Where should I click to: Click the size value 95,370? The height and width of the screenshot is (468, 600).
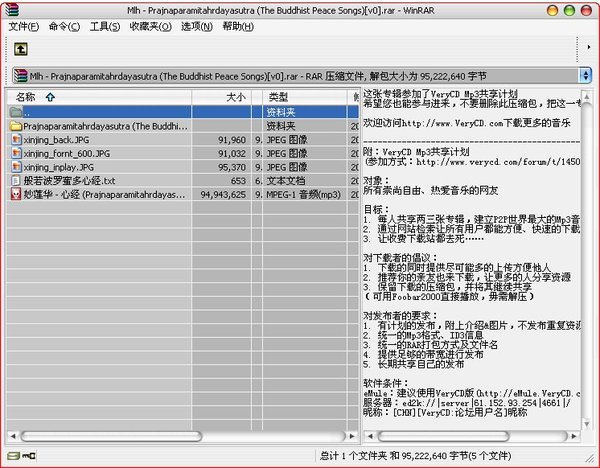232,167
